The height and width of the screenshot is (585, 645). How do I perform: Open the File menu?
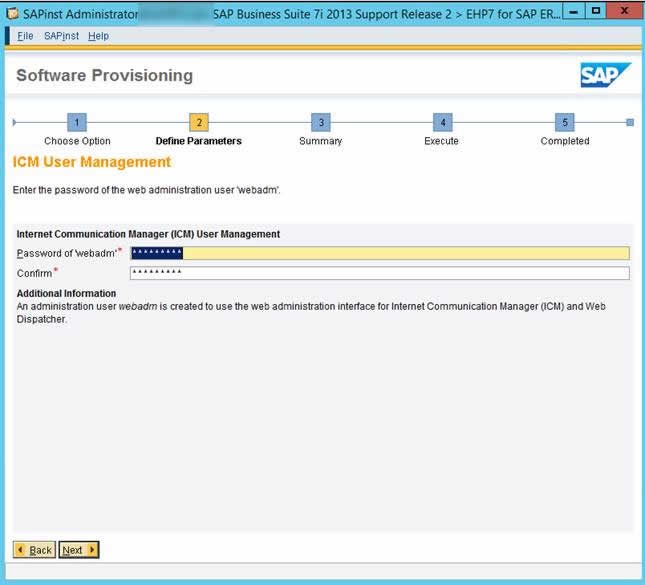(25, 36)
